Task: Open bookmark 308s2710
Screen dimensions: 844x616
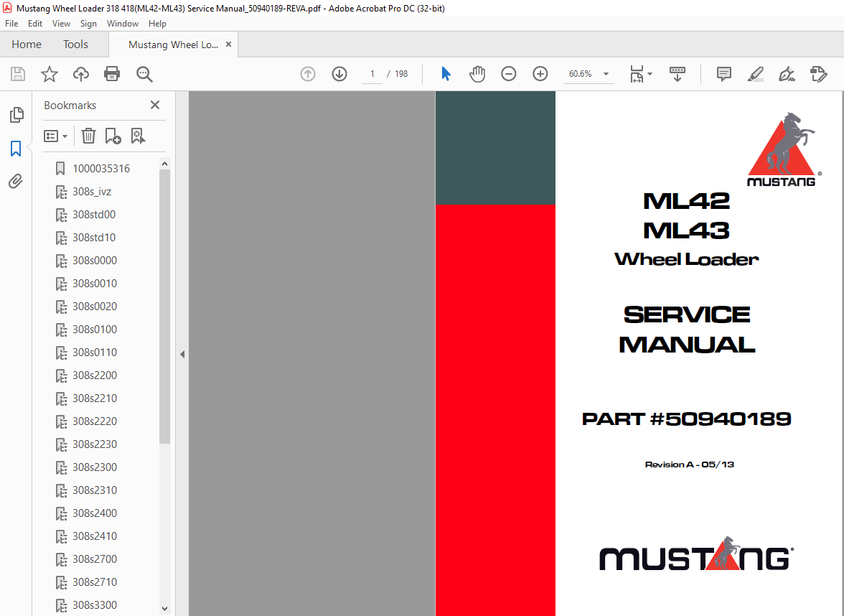Action: coord(95,582)
